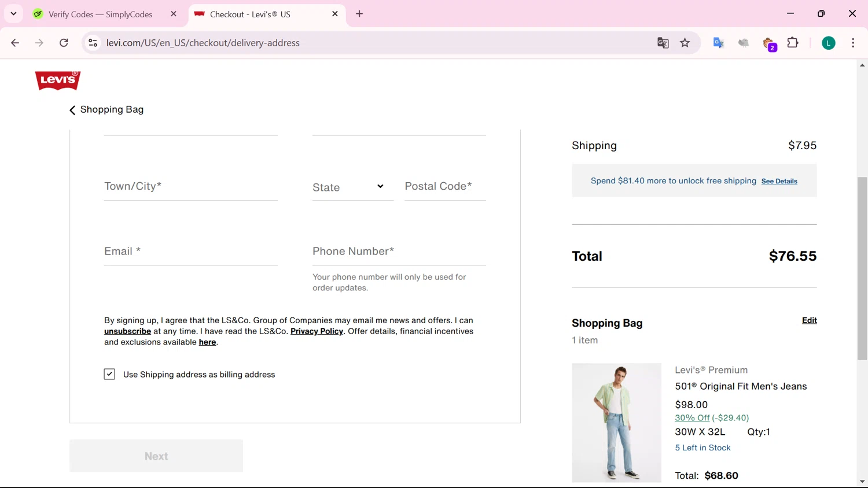Minimize the browser window
Screen dimensions: 868x488
point(790,13)
